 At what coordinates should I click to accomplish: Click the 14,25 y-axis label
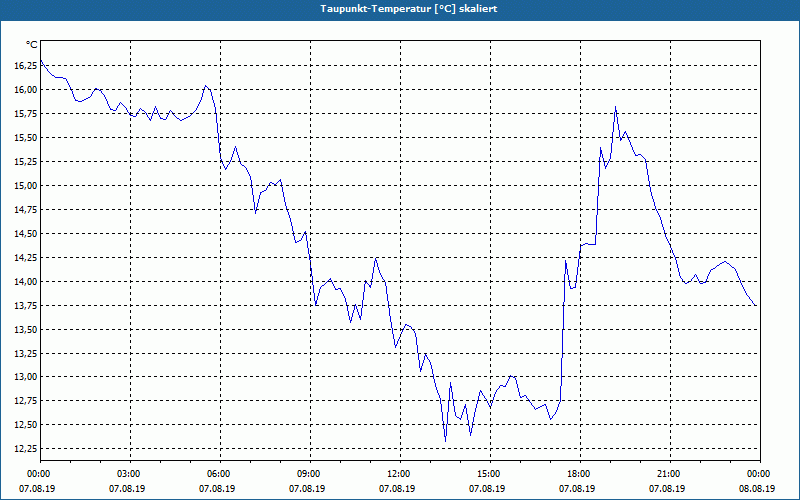click(26, 258)
